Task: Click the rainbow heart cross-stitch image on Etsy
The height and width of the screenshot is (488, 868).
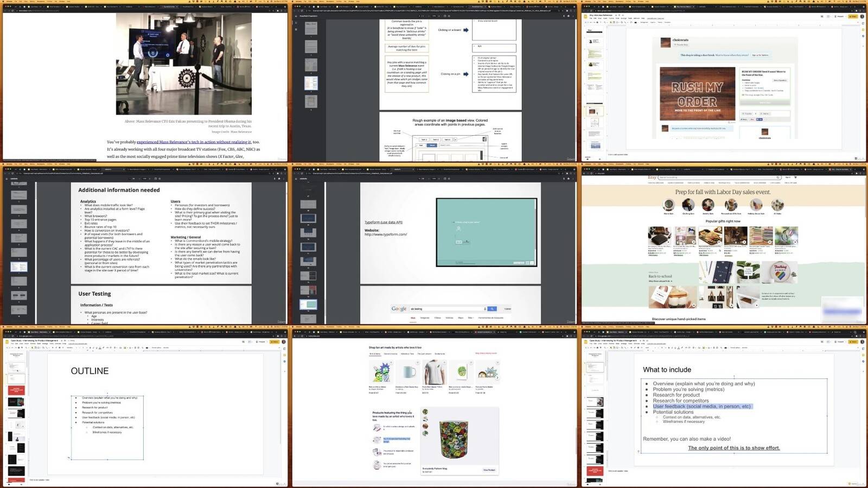Action: point(780,272)
